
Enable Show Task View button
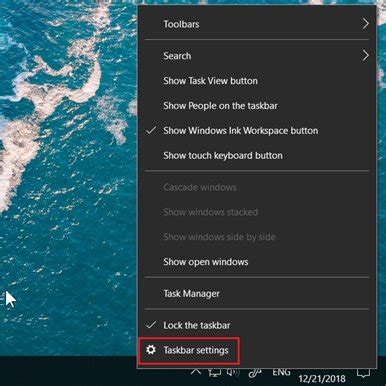pos(257,81)
